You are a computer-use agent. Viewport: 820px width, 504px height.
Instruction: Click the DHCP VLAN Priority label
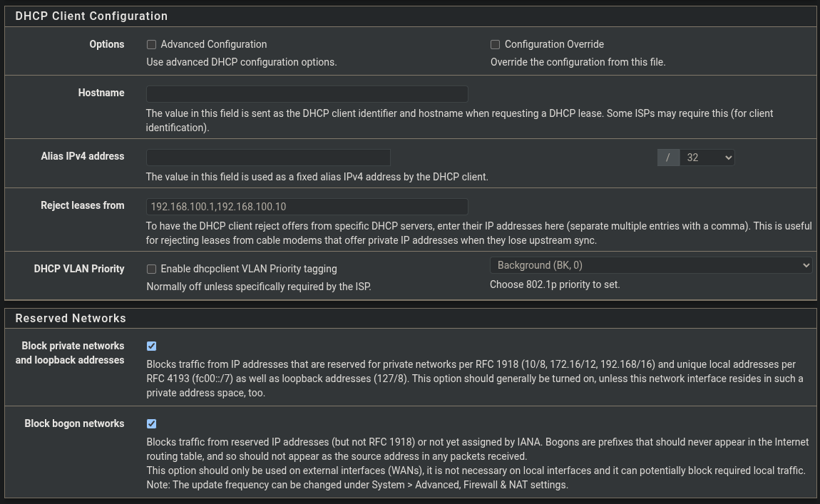pos(79,269)
